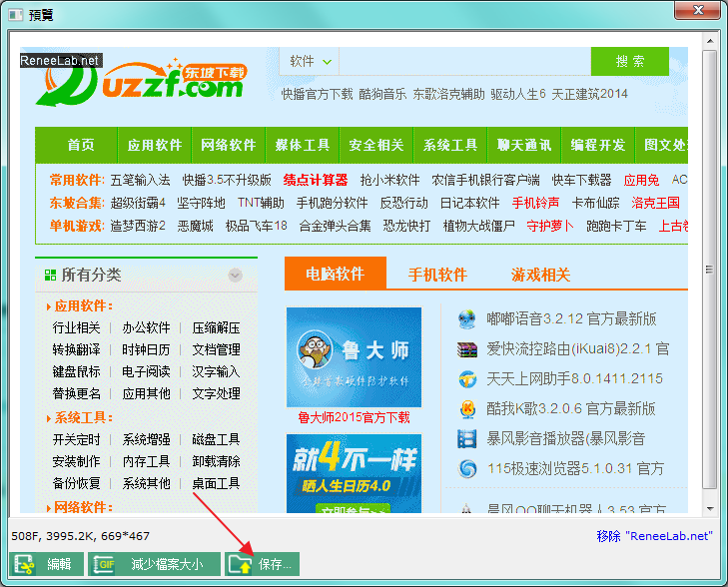Open the 备份恢复 category
The image size is (728, 587).
[x=76, y=483]
